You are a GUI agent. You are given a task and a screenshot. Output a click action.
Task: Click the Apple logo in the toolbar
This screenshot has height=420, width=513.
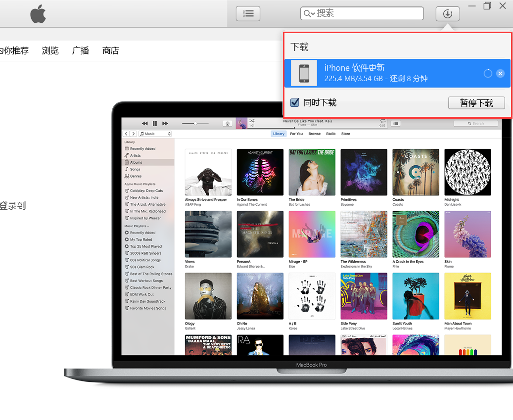tap(38, 14)
